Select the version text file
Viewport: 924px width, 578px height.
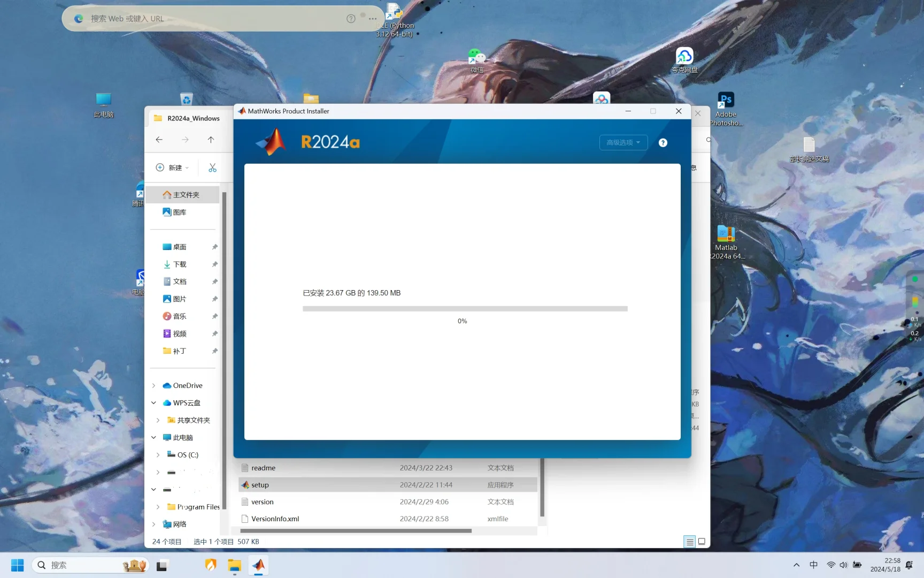(x=388, y=502)
